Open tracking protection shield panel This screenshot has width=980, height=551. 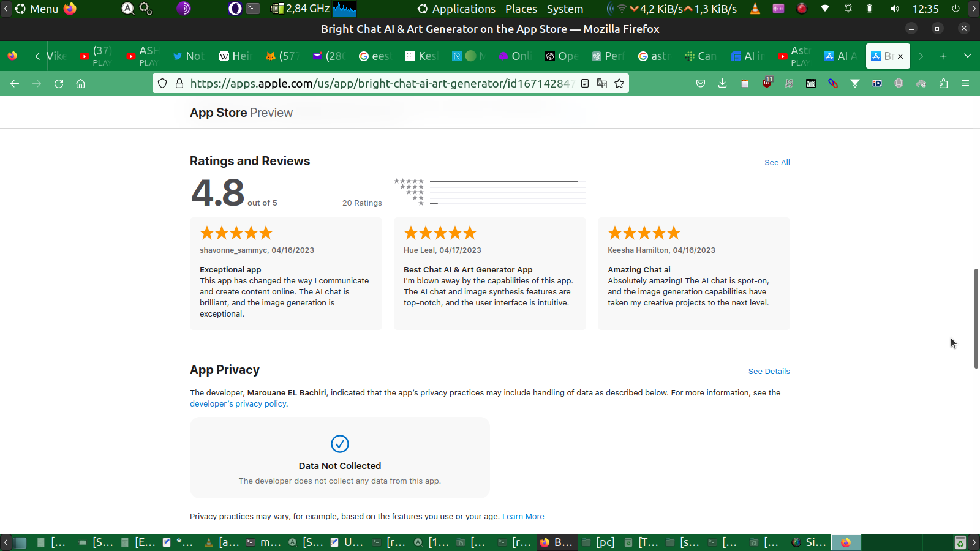pyautogui.click(x=162, y=84)
